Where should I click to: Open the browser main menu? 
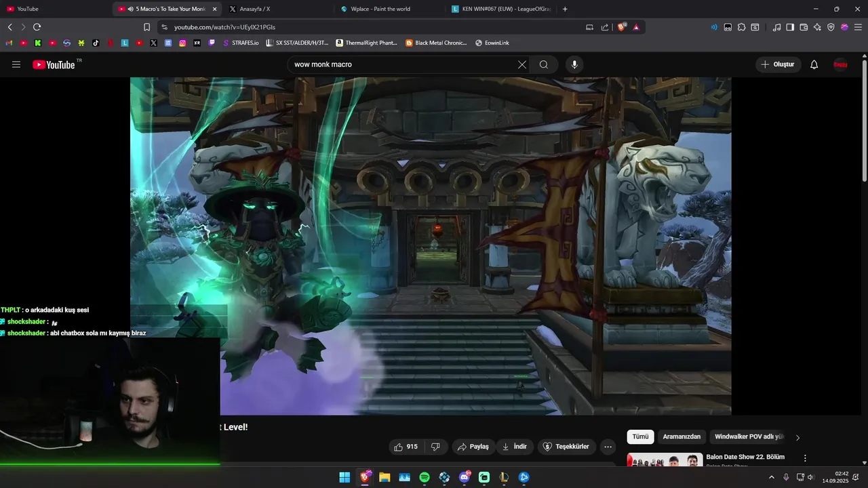858,27
